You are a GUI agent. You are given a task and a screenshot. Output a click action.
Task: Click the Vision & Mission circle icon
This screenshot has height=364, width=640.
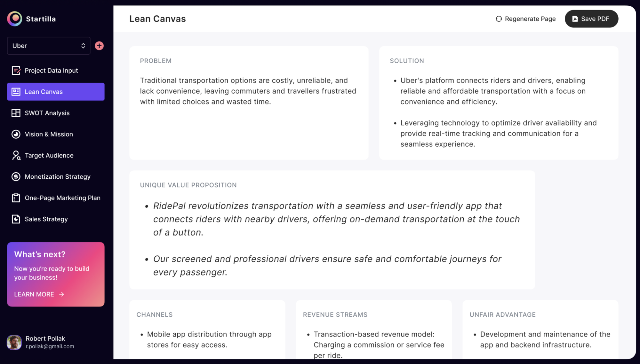(16, 134)
